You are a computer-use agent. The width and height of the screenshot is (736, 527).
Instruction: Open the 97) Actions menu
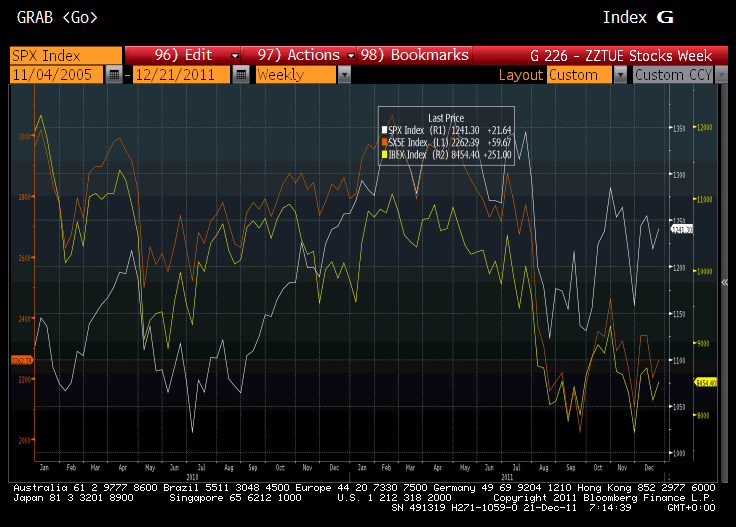point(299,55)
